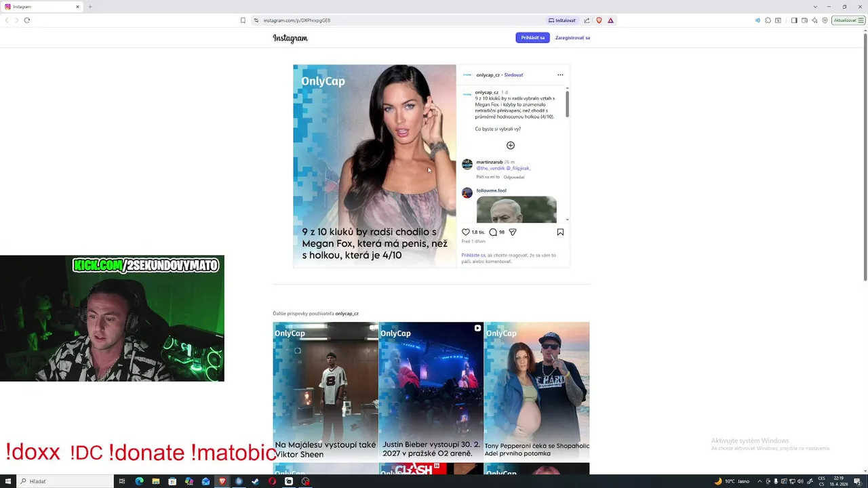Switch the CES keyboard language indicator
The height and width of the screenshot is (488, 868).
[x=821, y=481]
